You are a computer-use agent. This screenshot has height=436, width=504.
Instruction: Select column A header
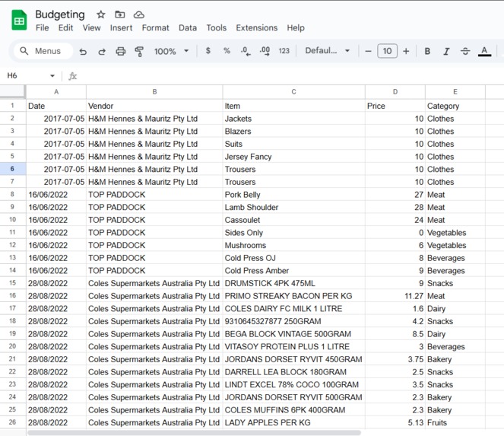pyautogui.click(x=56, y=92)
